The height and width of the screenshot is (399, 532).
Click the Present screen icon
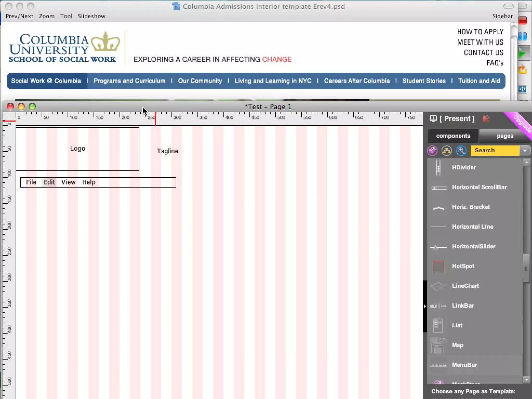click(x=433, y=119)
